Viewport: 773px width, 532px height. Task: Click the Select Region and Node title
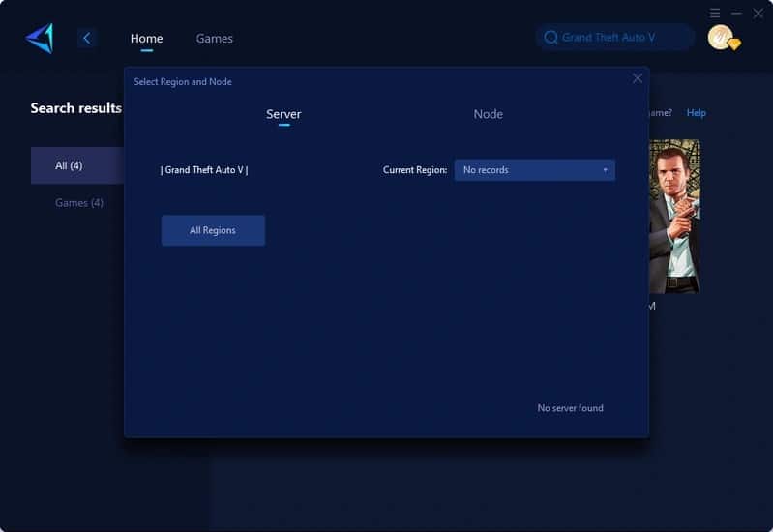(x=183, y=82)
